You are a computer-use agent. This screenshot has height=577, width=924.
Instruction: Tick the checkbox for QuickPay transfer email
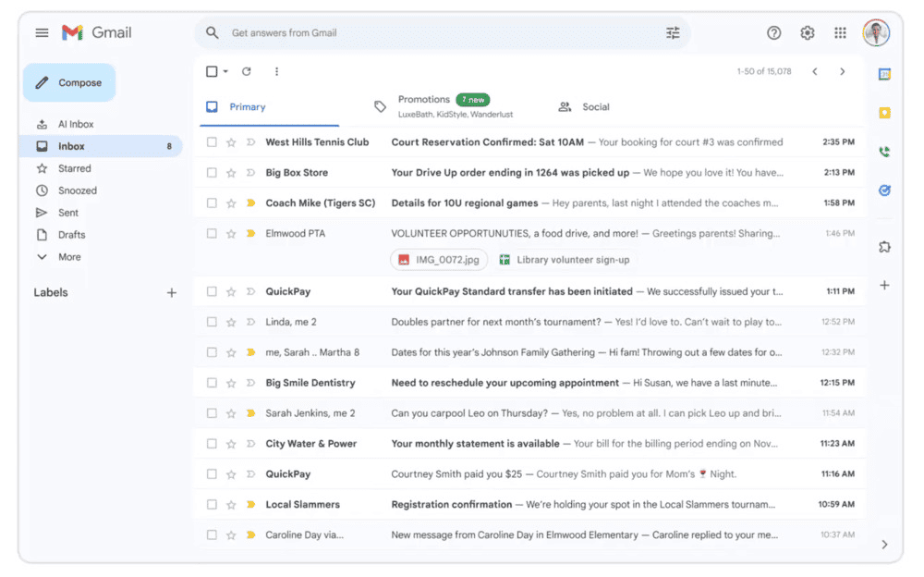coord(212,291)
